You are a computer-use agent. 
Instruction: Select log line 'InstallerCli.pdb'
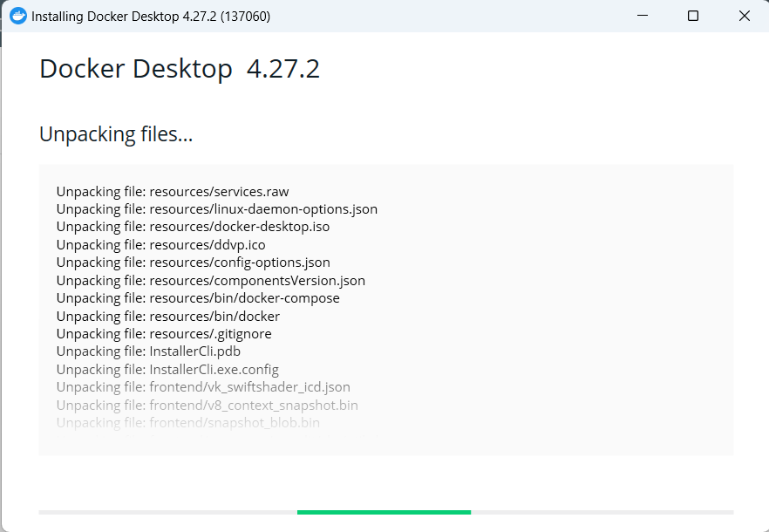(x=148, y=351)
